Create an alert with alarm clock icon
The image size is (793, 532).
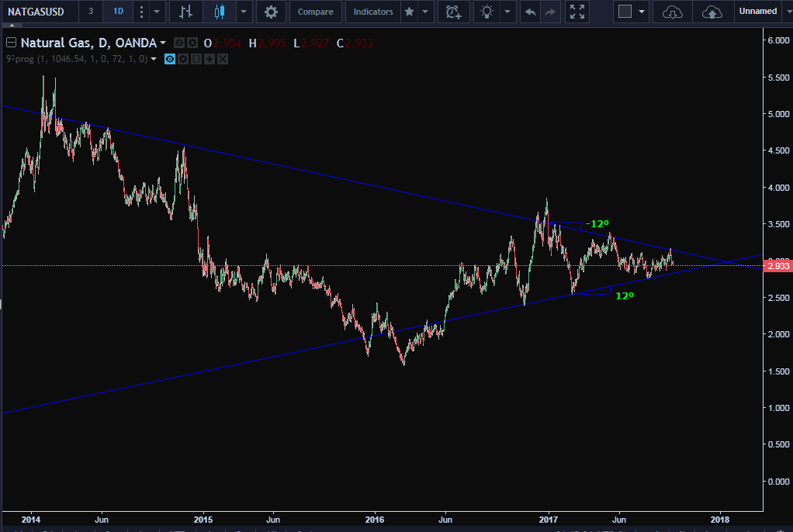click(452, 12)
